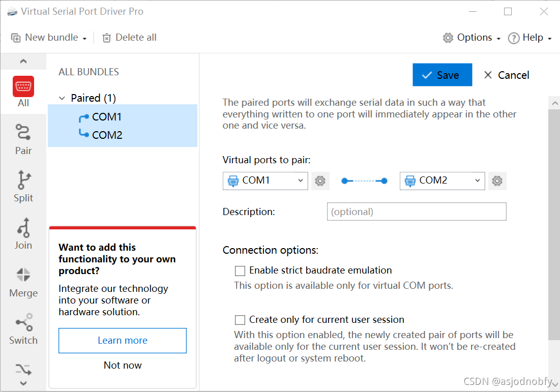Viewport: 560px width, 392px height.
Task: Click the Options gear icon
Action: click(448, 38)
